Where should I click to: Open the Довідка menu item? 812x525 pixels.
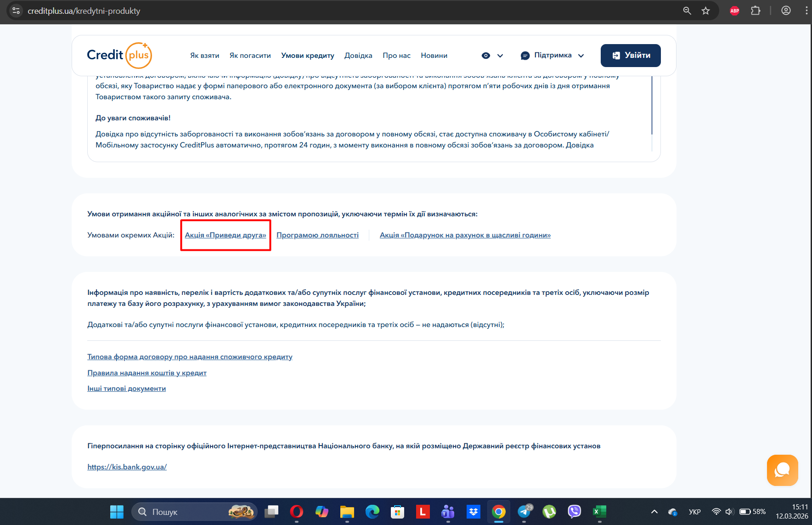[358, 56]
